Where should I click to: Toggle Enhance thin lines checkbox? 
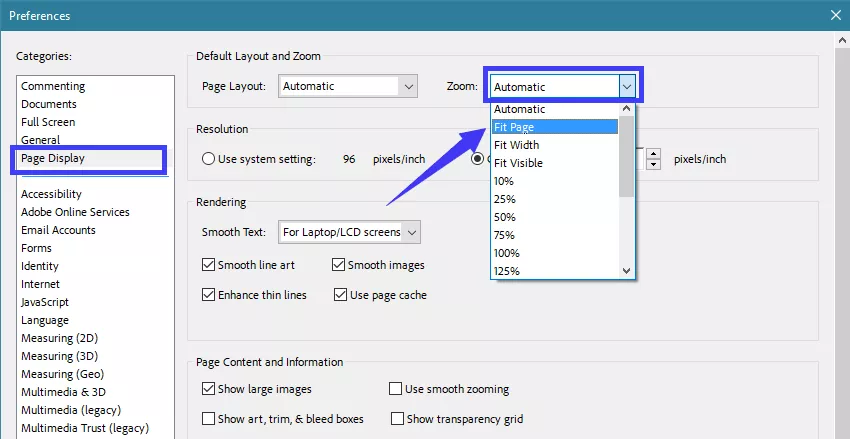(208, 295)
